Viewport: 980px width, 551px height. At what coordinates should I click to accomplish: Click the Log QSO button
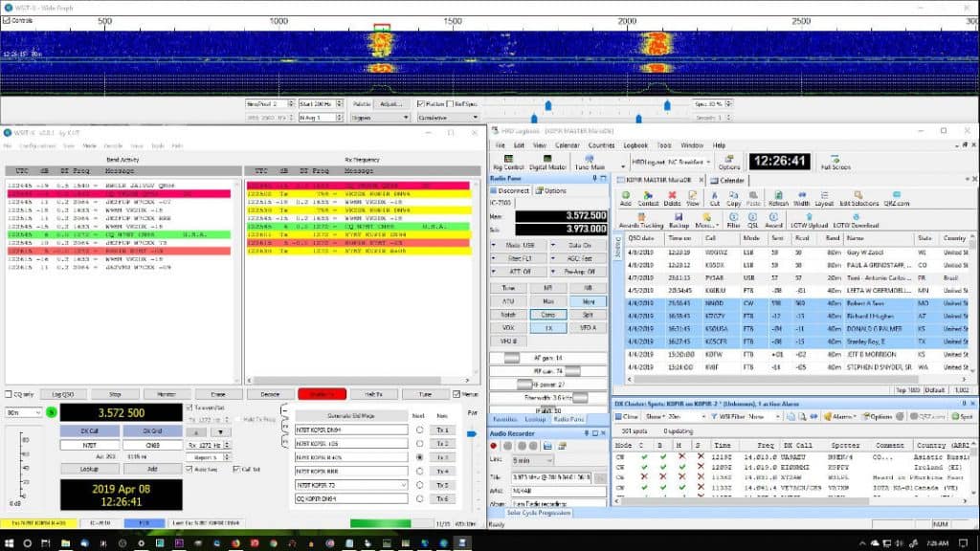click(x=63, y=393)
